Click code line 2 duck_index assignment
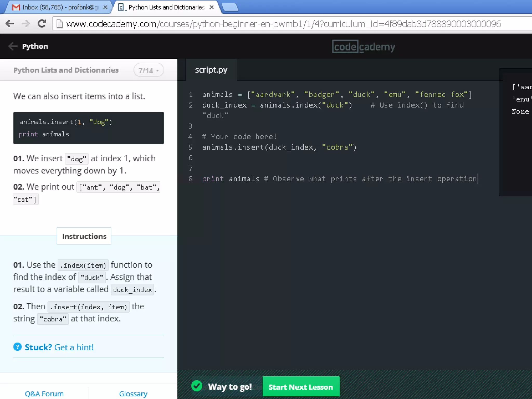This screenshot has width=532, height=399. coord(277,105)
